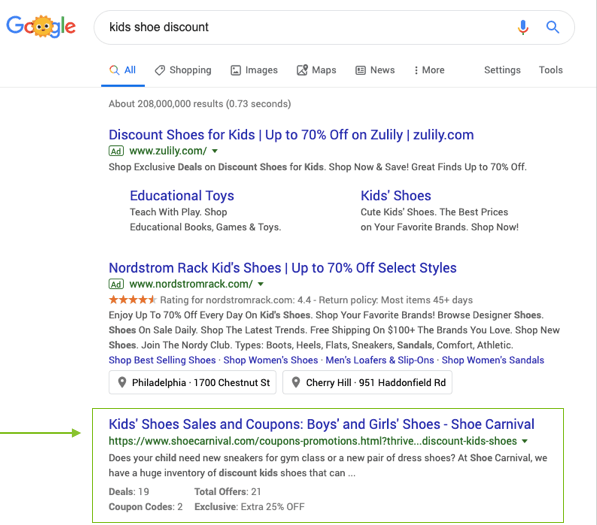
Task: Click the Google logo
Action: pyautogui.click(x=41, y=27)
